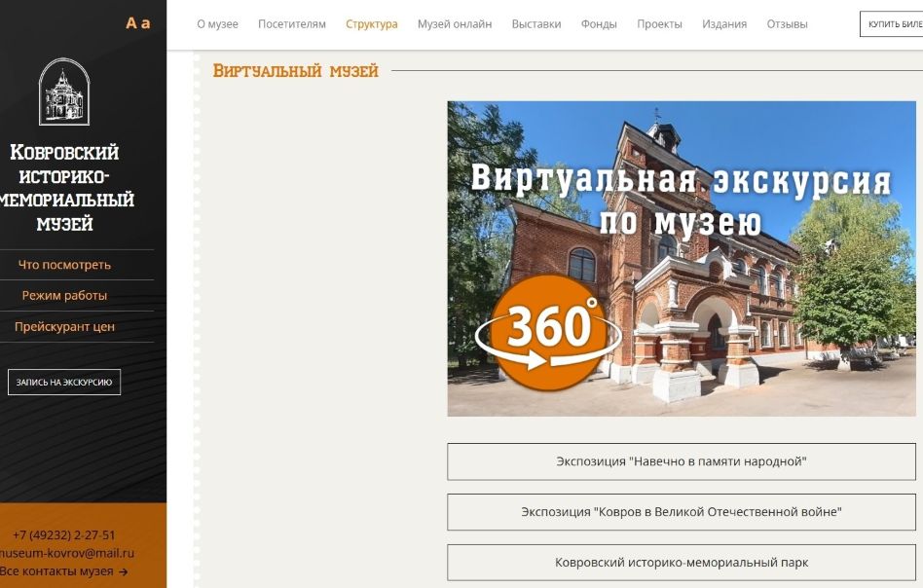923x588 pixels.
Task: Click the 'Купить билет' button
Action: point(891,24)
